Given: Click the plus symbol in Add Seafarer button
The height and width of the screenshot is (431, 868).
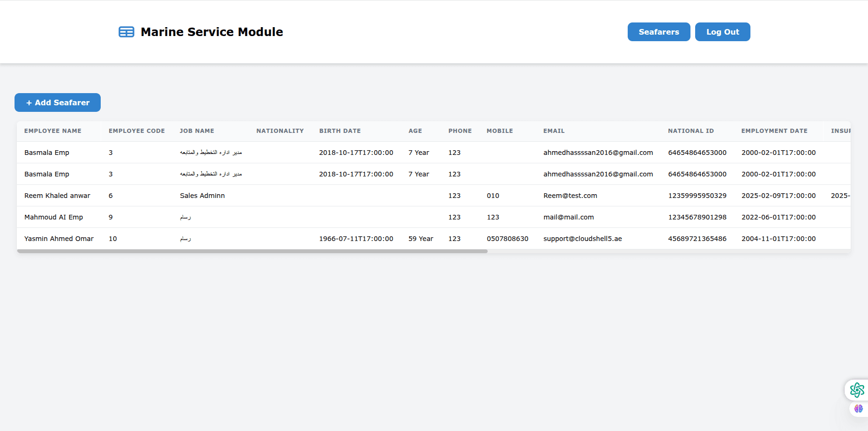Looking at the screenshot, I should coord(30,102).
